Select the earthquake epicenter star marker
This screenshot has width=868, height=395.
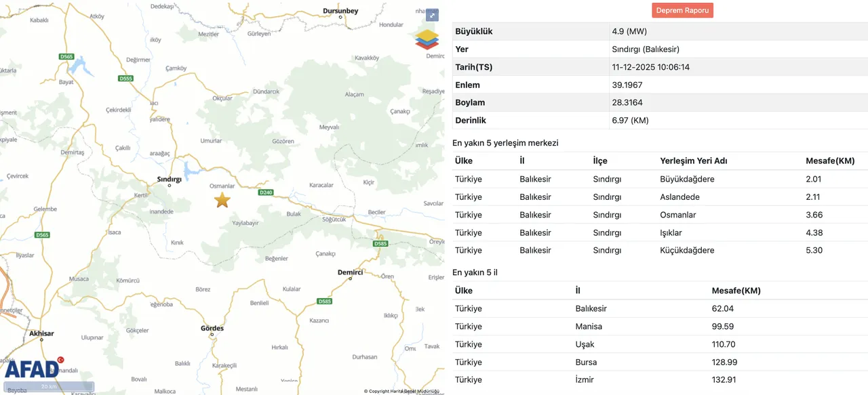coord(223,201)
